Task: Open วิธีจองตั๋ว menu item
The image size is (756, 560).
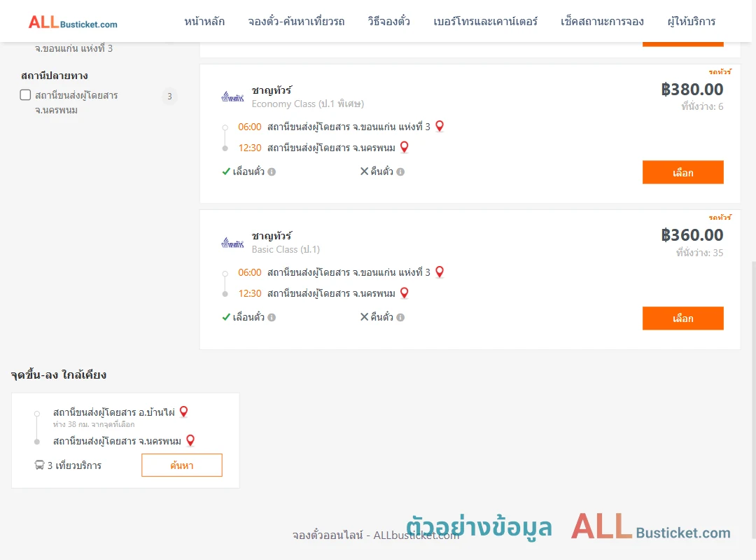Action: [x=388, y=22]
